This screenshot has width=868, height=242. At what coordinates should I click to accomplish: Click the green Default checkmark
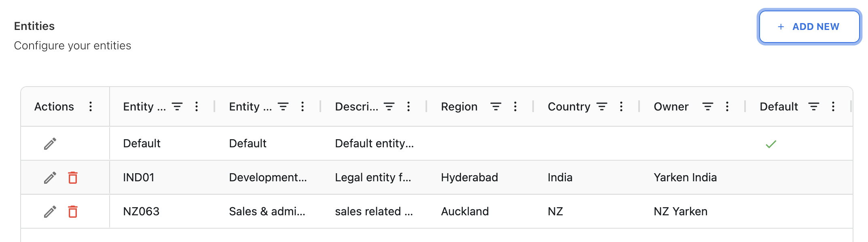coord(771,144)
